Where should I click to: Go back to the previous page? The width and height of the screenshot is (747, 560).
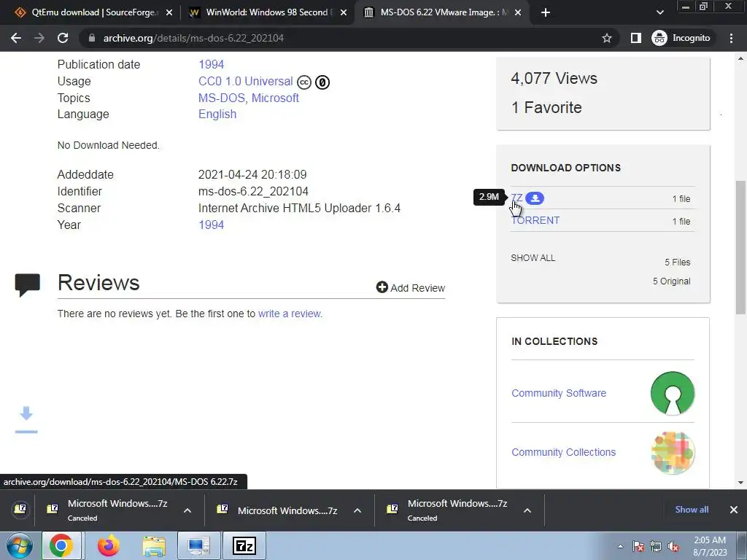point(16,38)
